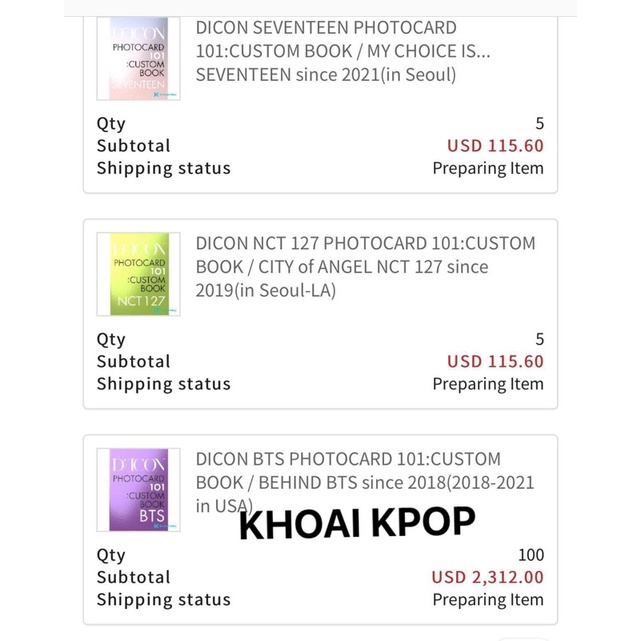Viewport: 641px width, 641px height.
Task: Click the Qty label in the SEVENTEEN order
Action: (x=111, y=124)
